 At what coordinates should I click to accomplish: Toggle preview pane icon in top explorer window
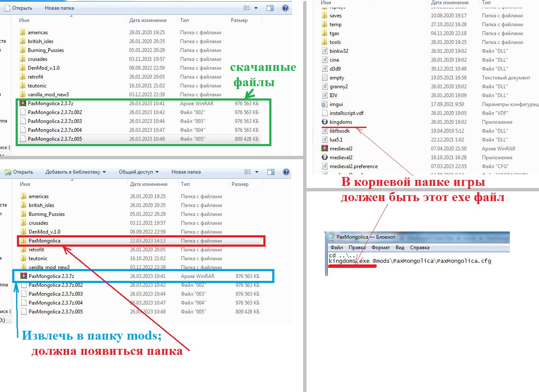point(271,8)
